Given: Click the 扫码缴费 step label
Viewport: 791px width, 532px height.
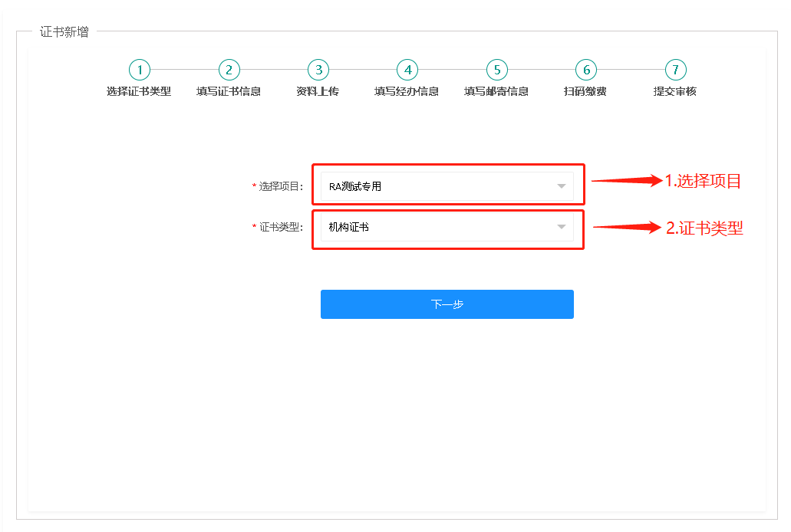Looking at the screenshot, I should click(x=585, y=91).
